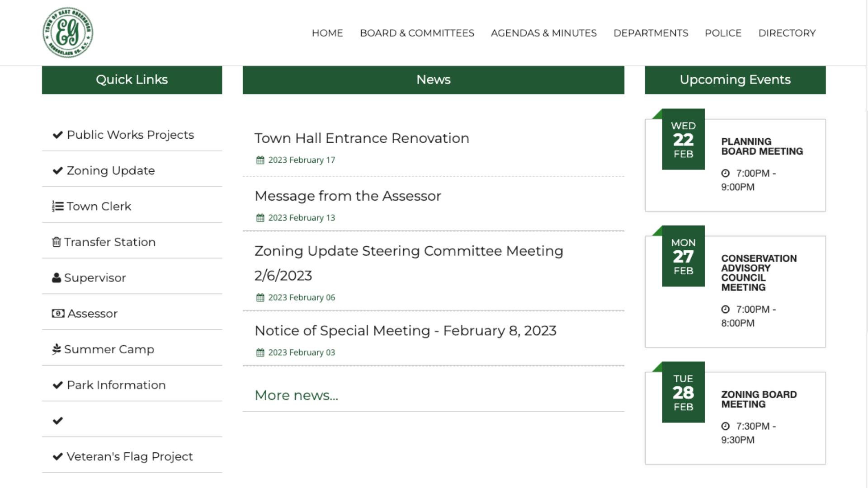Click the person icon beside Supervisor
868x488 pixels.
coord(57,278)
